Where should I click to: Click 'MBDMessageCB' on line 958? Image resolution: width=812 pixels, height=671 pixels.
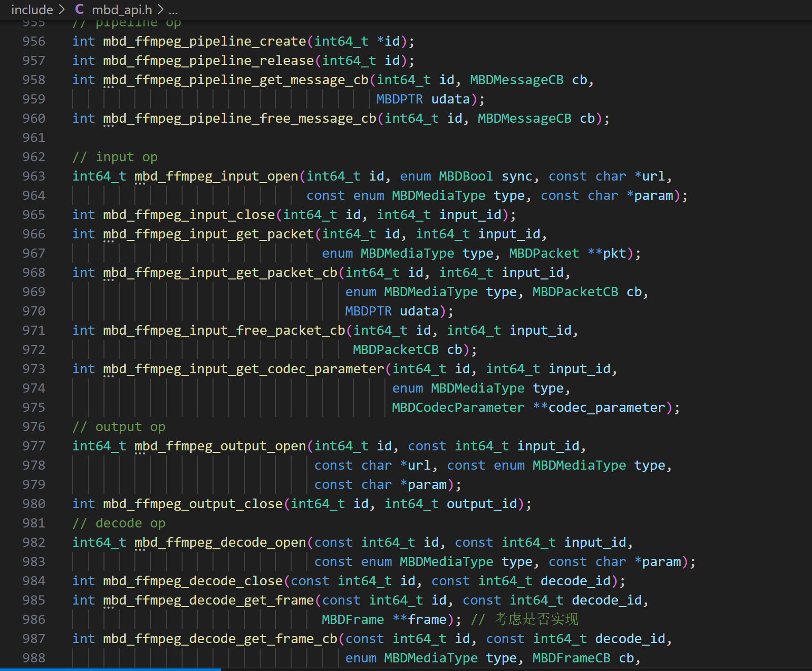click(x=516, y=80)
